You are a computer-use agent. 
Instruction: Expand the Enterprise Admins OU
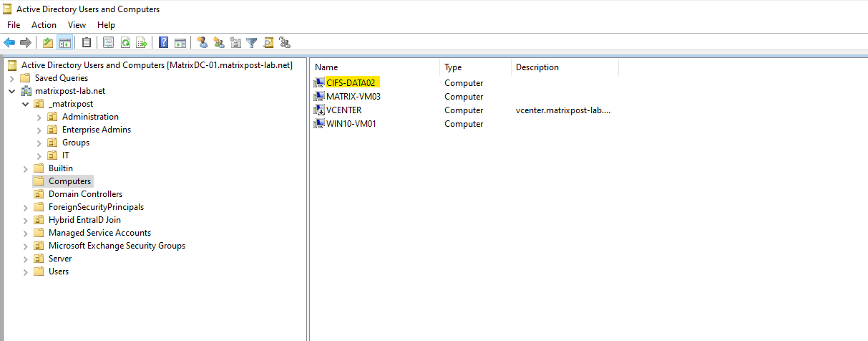click(x=39, y=130)
